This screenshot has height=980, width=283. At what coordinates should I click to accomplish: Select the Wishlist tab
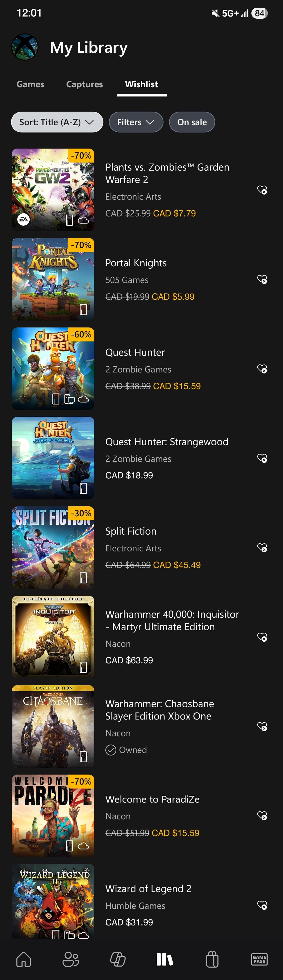click(x=141, y=84)
